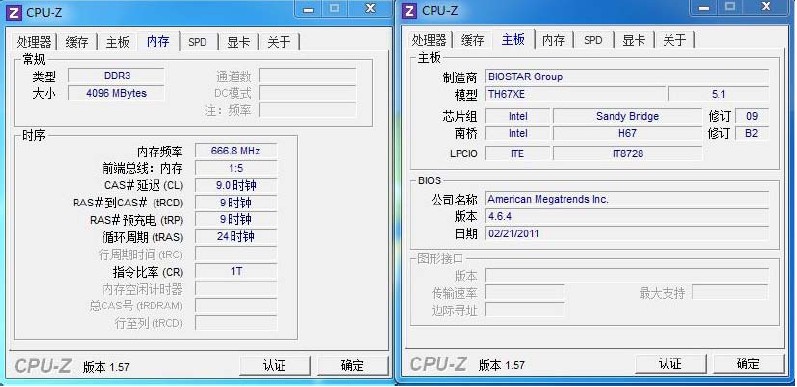The width and height of the screenshot is (797, 387).
Task: Click the 666.8 MHz memory frequency value
Action: (x=236, y=151)
